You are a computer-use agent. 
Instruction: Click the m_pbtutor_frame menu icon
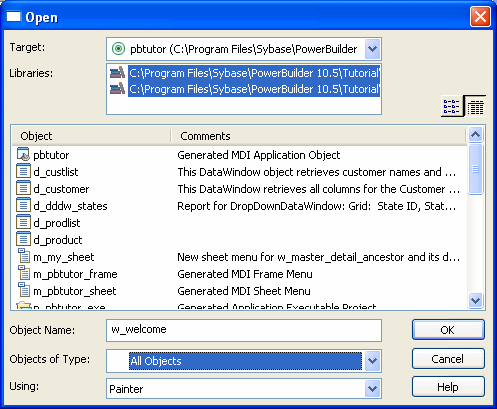pos(24,274)
